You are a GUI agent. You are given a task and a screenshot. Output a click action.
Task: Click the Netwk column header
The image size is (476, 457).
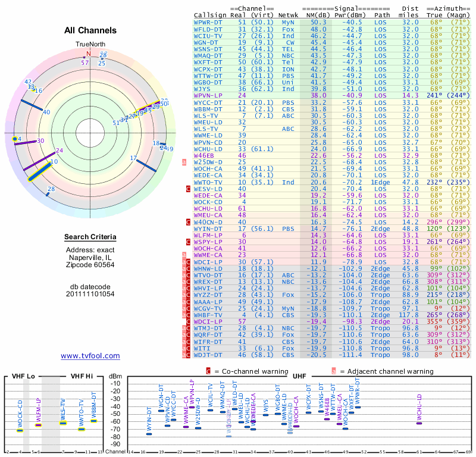click(x=288, y=15)
